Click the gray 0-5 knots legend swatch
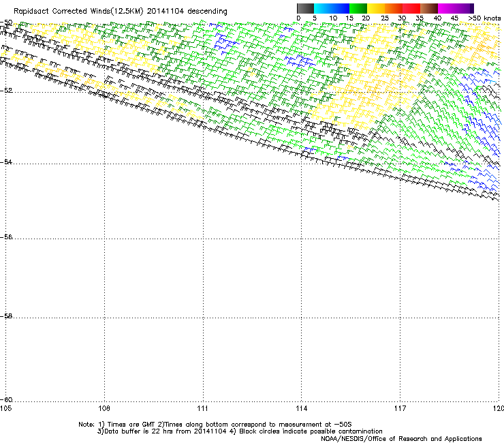 pos(305,8)
